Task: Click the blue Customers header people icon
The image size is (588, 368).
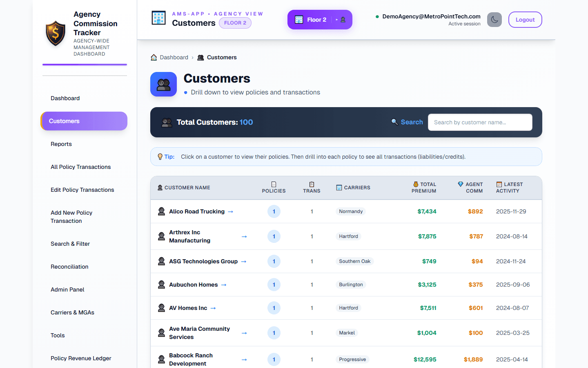Action: pos(163,84)
